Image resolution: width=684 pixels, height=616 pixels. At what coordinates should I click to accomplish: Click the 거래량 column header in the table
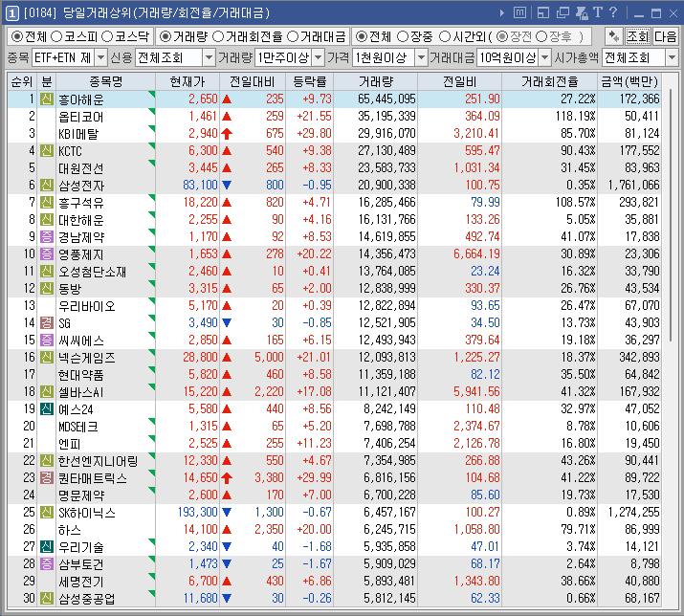[x=376, y=81]
